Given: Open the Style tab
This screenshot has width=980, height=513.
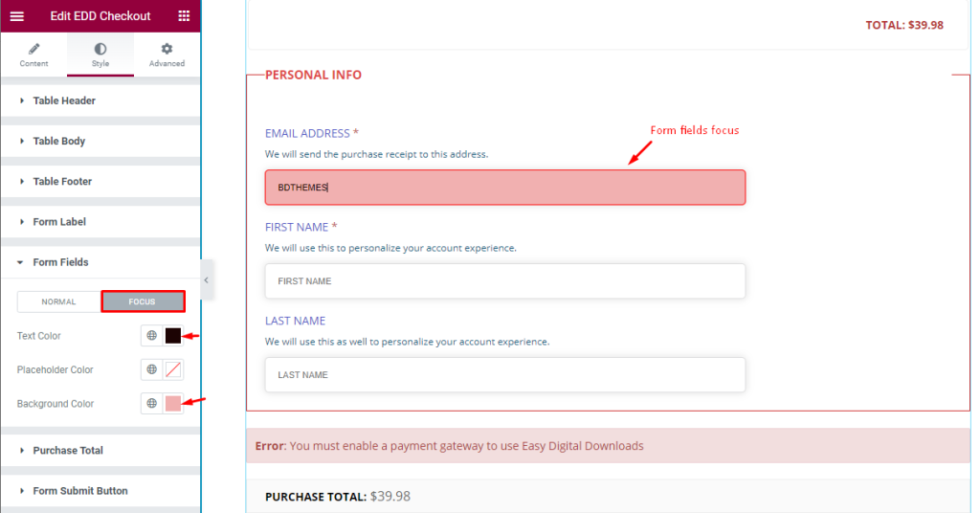Looking at the screenshot, I should pyautogui.click(x=100, y=55).
